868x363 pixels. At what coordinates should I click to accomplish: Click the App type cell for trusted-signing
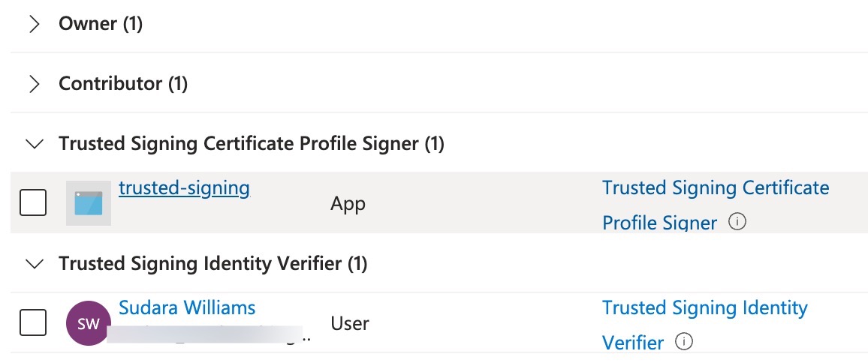click(348, 203)
